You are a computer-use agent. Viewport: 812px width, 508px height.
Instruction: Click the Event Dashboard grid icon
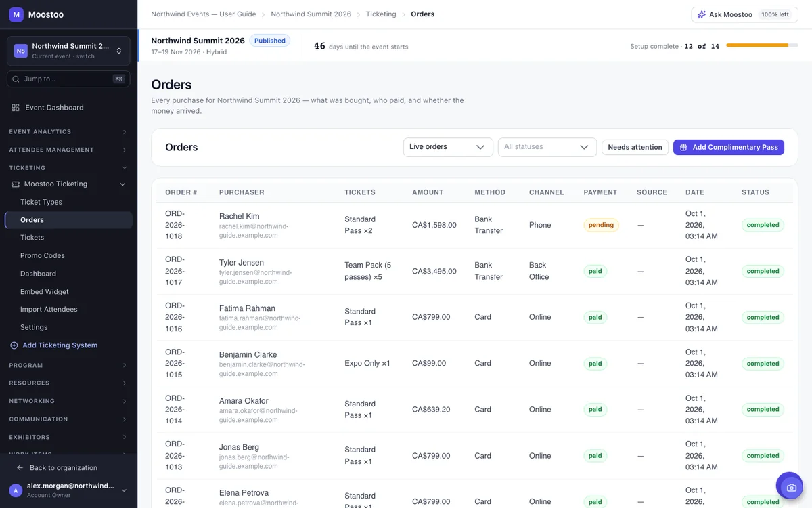pyautogui.click(x=16, y=108)
